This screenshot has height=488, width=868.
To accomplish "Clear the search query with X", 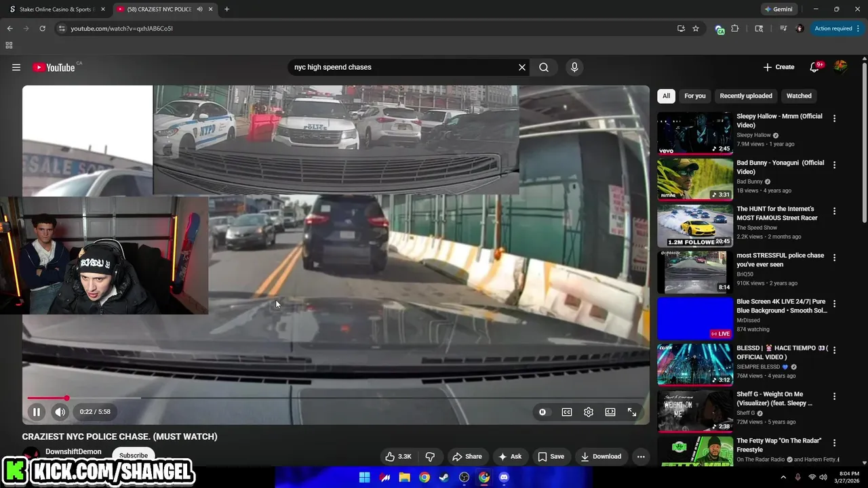I will click(522, 67).
